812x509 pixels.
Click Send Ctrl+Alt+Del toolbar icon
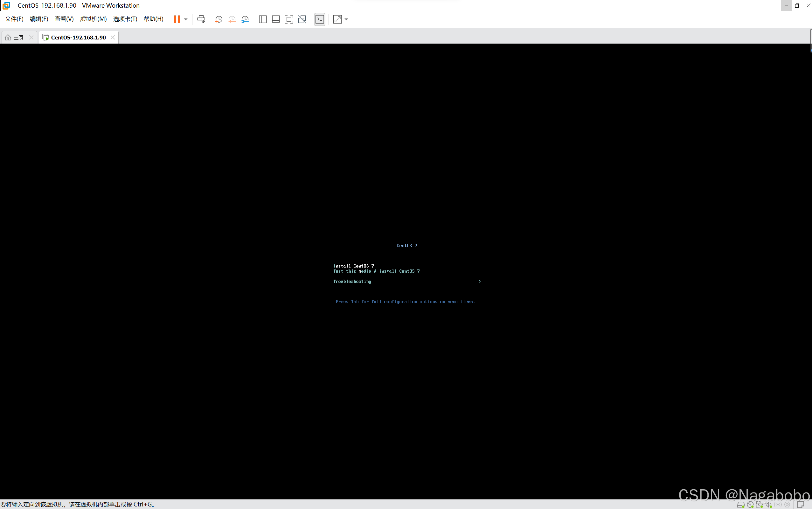click(201, 19)
